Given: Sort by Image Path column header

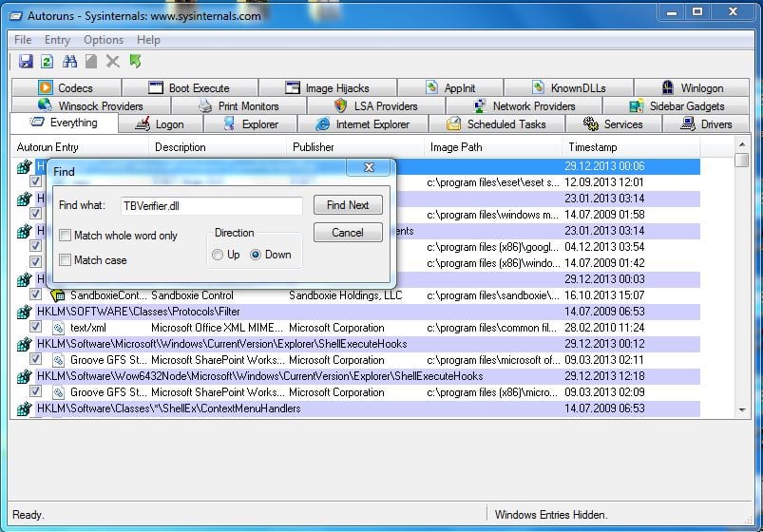Looking at the screenshot, I should [493, 147].
